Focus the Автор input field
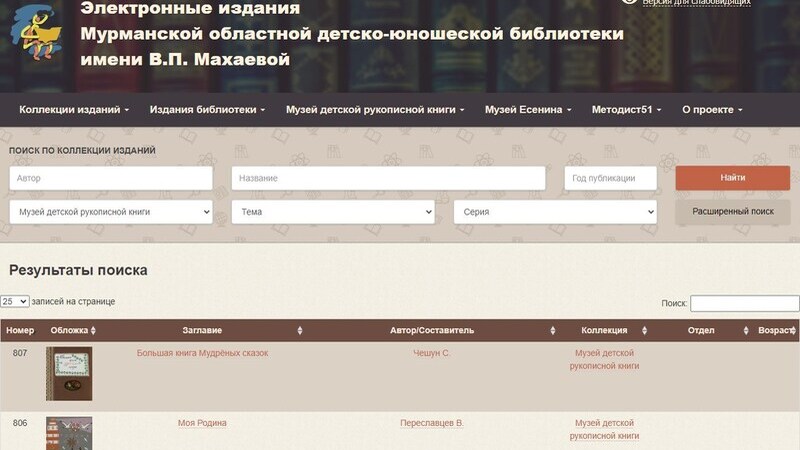 pos(111,178)
